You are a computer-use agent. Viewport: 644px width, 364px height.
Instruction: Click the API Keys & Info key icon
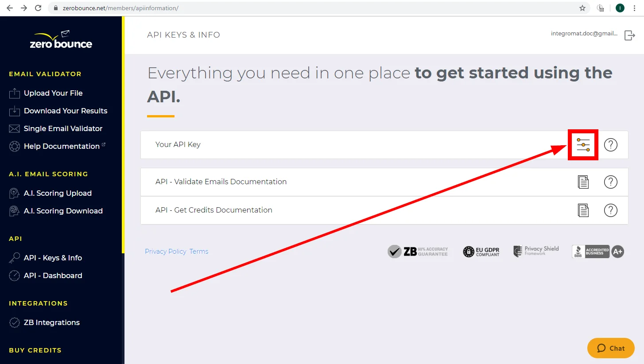coord(15,258)
